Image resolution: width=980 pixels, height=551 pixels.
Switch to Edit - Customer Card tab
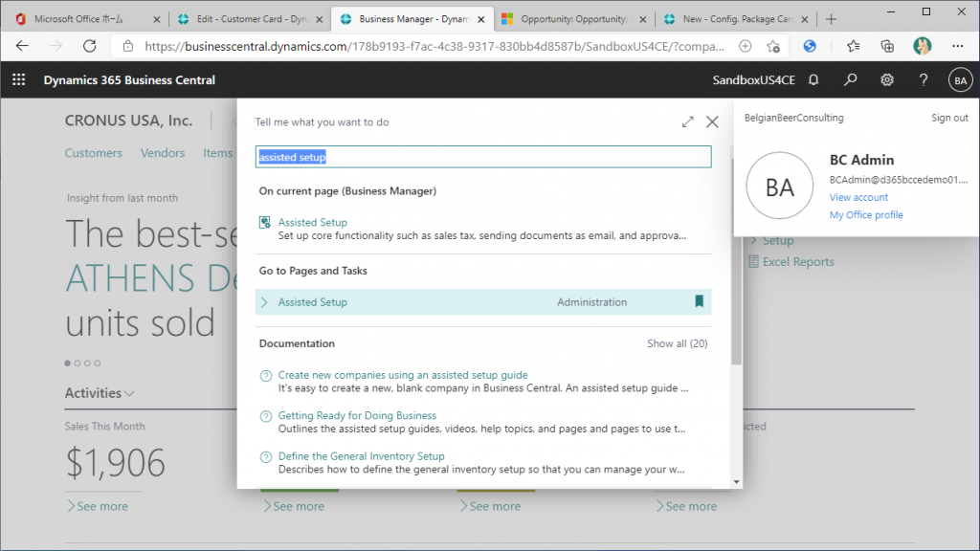250,19
